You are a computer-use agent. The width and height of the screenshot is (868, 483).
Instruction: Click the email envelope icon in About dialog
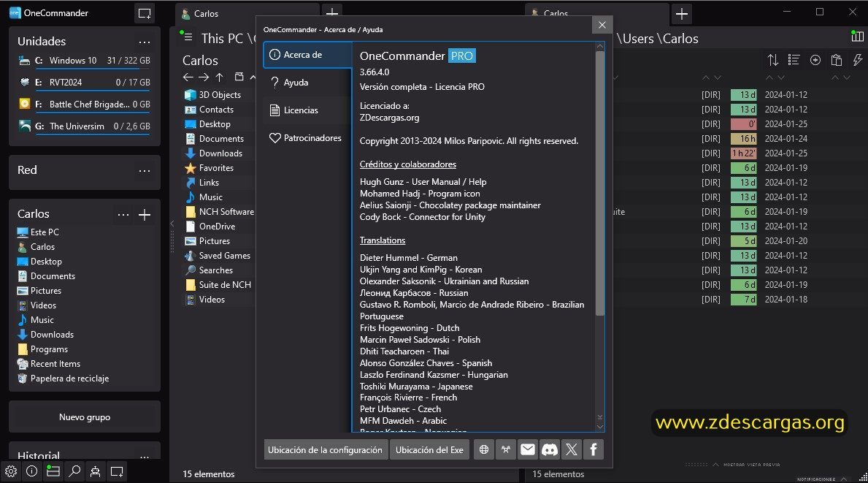pyautogui.click(x=528, y=450)
